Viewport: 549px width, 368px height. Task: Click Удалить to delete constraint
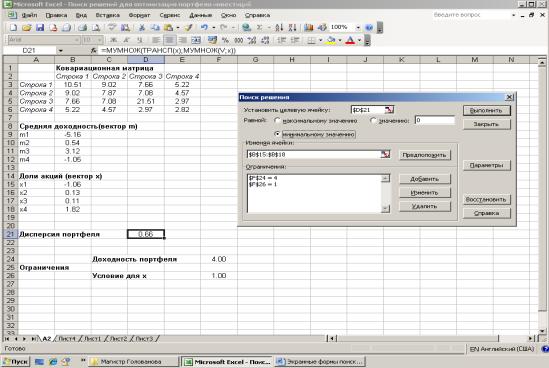tap(424, 206)
